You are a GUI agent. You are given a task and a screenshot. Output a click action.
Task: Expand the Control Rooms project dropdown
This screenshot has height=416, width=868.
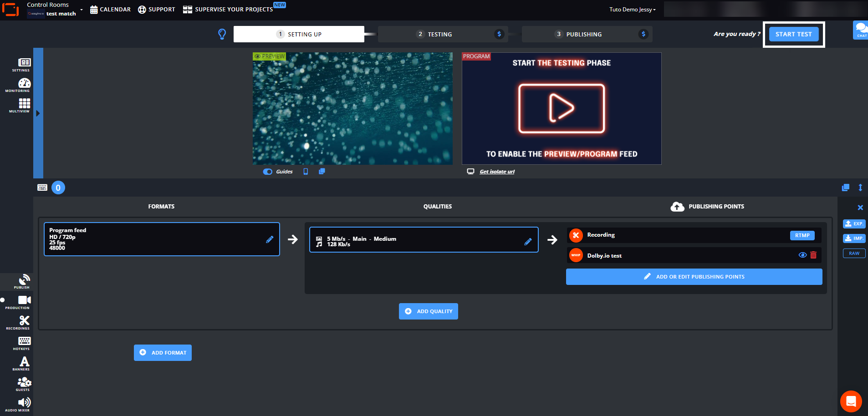coord(82,10)
